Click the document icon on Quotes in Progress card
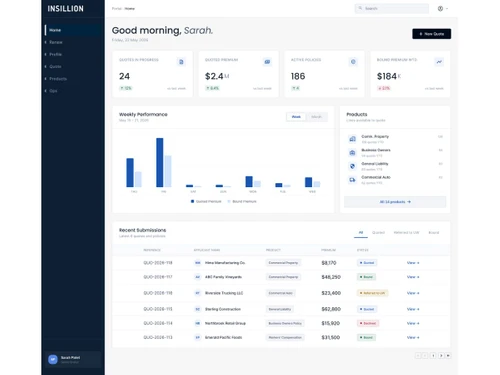The width and height of the screenshot is (500, 375). (181, 62)
